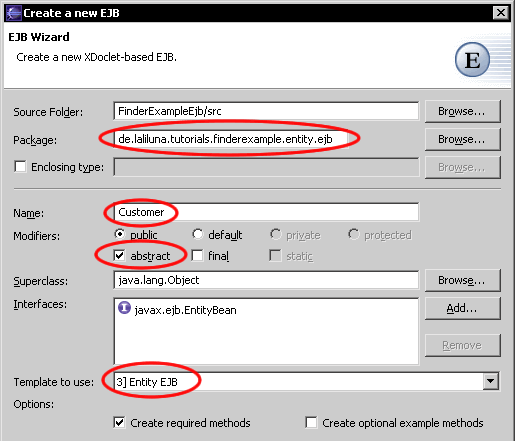This screenshot has height=441, width=515.
Task: Enable Create optional example methods
Action: [311, 423]
